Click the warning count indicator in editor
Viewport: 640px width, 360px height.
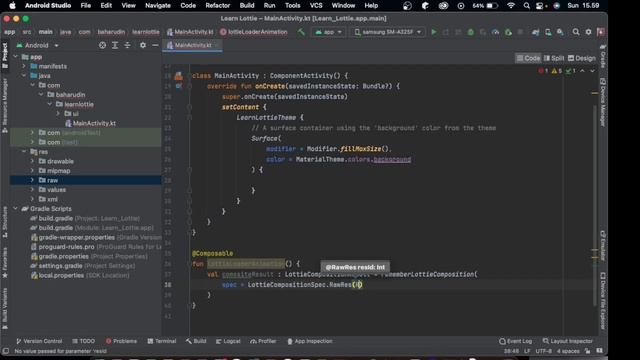(557, 71)
